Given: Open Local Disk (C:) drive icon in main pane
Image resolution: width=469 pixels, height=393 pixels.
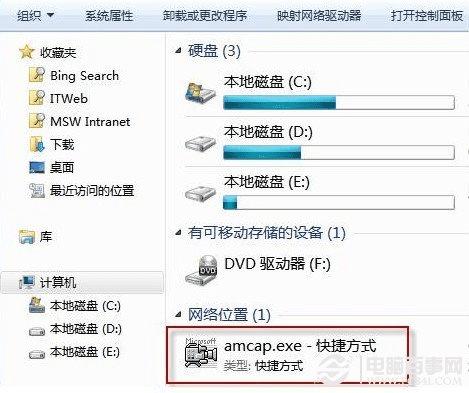Looking at the screenshot, I should coord(200,93).
